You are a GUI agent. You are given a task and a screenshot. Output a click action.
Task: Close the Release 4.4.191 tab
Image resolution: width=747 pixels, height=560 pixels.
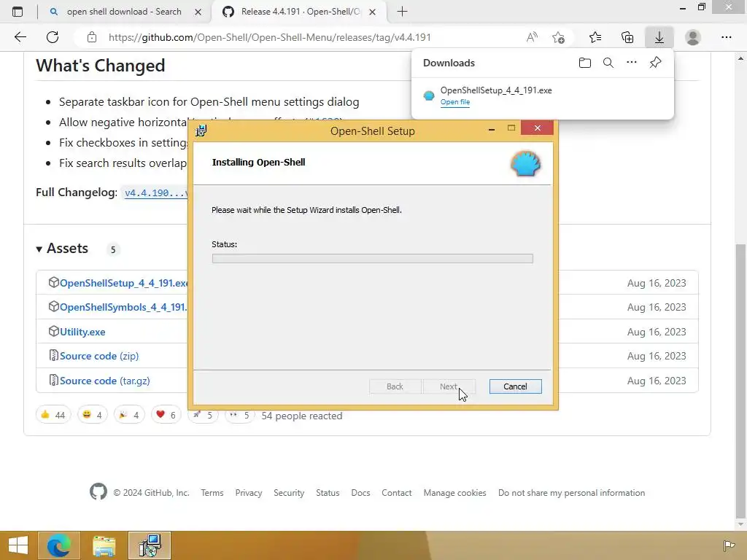pos(373,12)
